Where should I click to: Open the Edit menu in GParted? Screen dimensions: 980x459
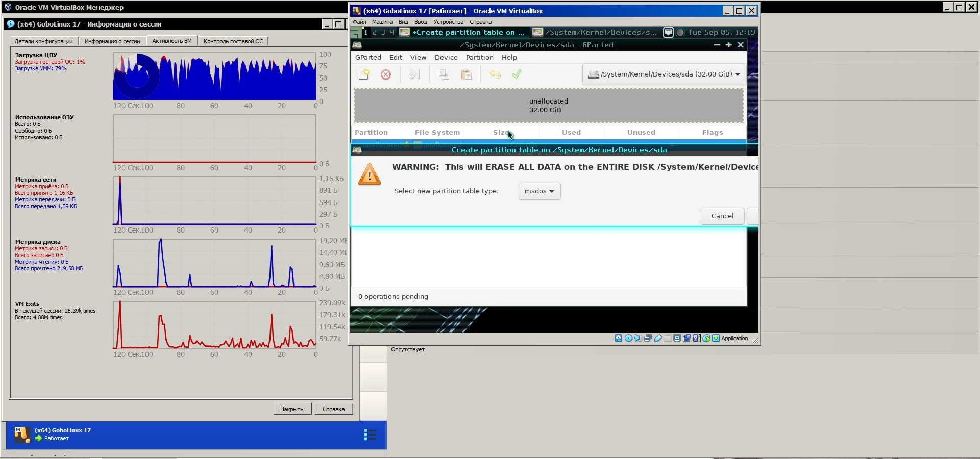(396, 58)
